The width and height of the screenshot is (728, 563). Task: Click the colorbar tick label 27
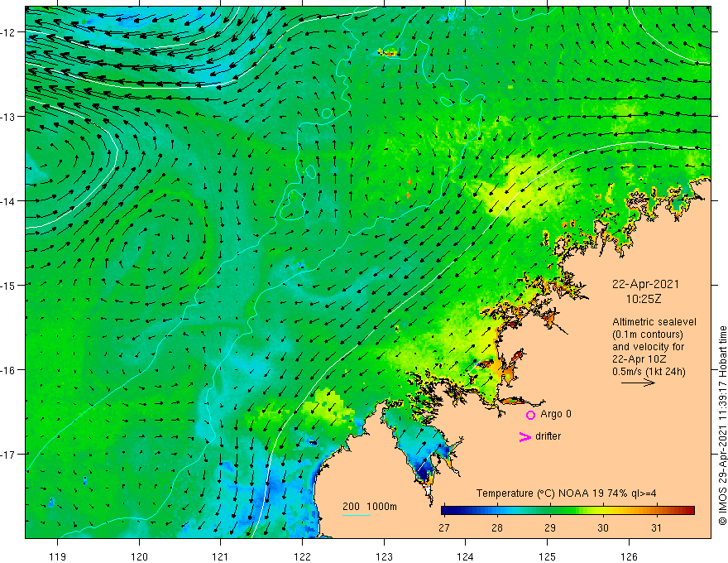click(444, 527)
